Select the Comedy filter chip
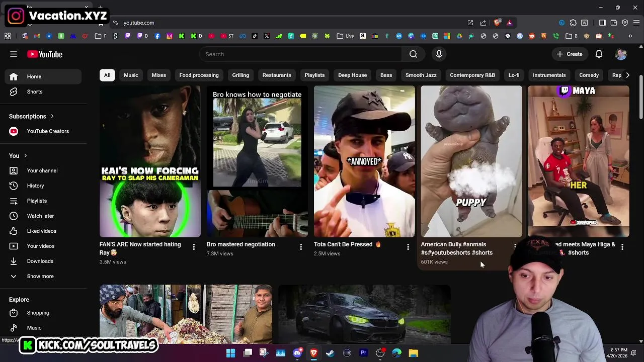 click(589, 75)
